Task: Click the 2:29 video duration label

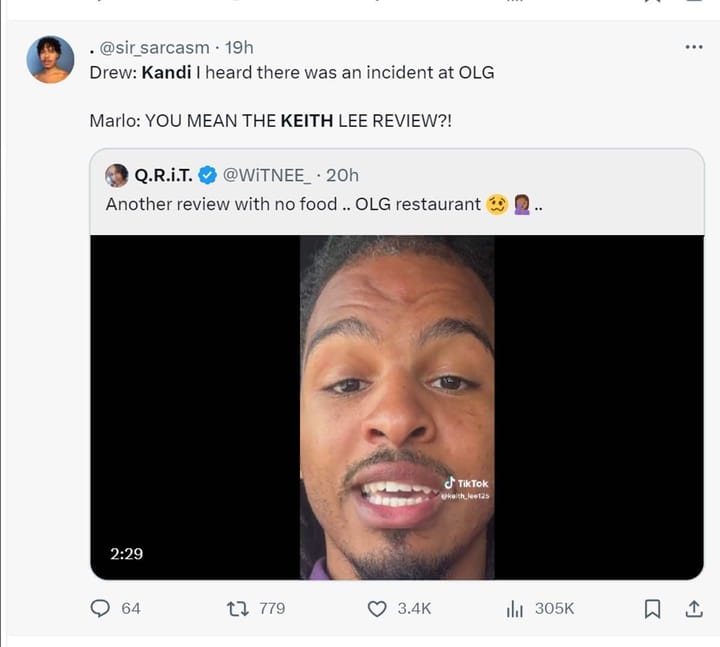Action: 126,553
